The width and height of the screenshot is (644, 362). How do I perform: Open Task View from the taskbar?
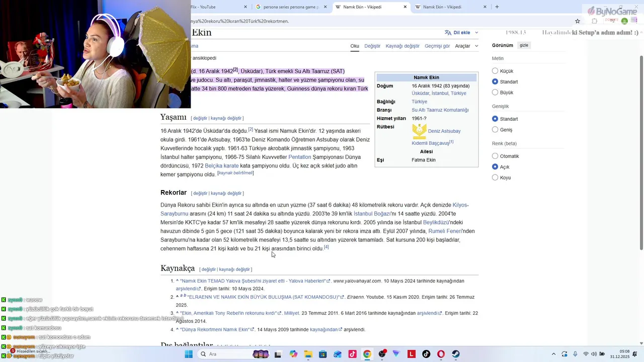[278, 354]
